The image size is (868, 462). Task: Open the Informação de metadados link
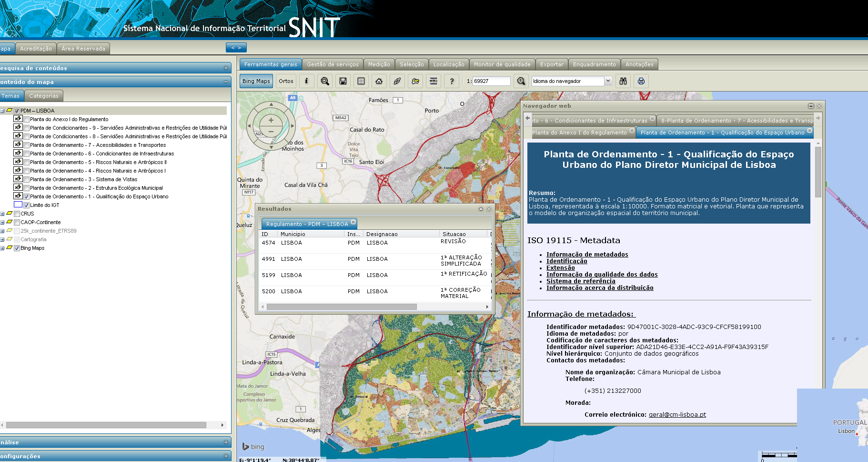click(x=587, y=255)
